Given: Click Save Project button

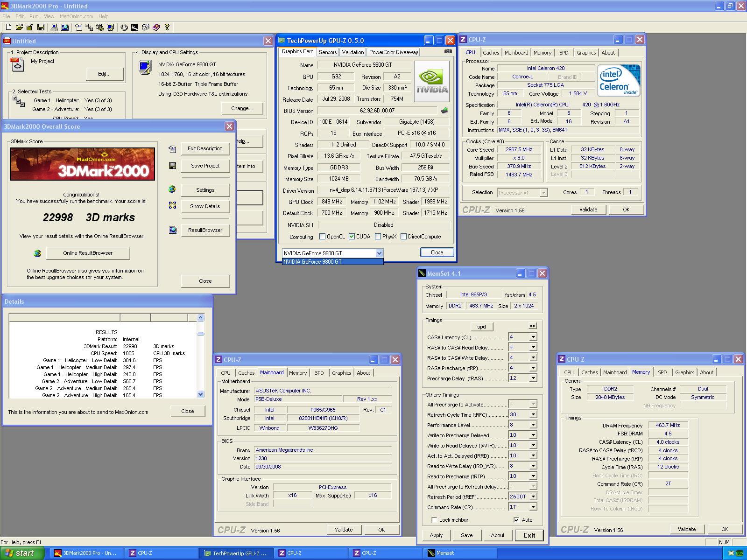Looking at the screenshot, I should (205, 166).
